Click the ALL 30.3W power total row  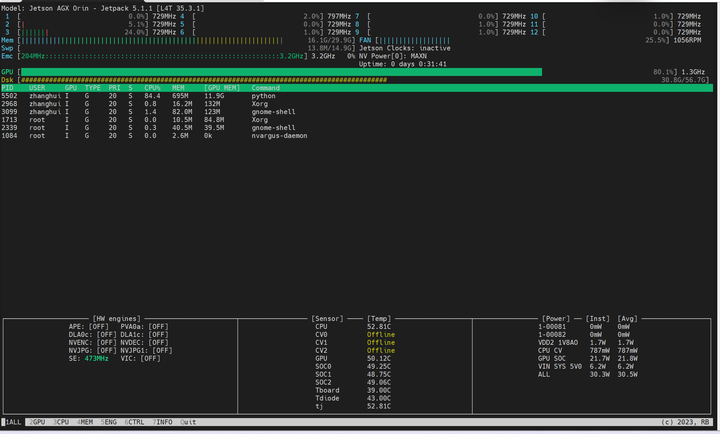point(588,374)
